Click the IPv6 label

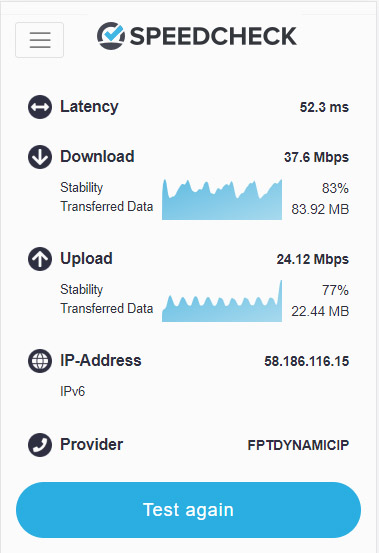[x=73, y=391]
